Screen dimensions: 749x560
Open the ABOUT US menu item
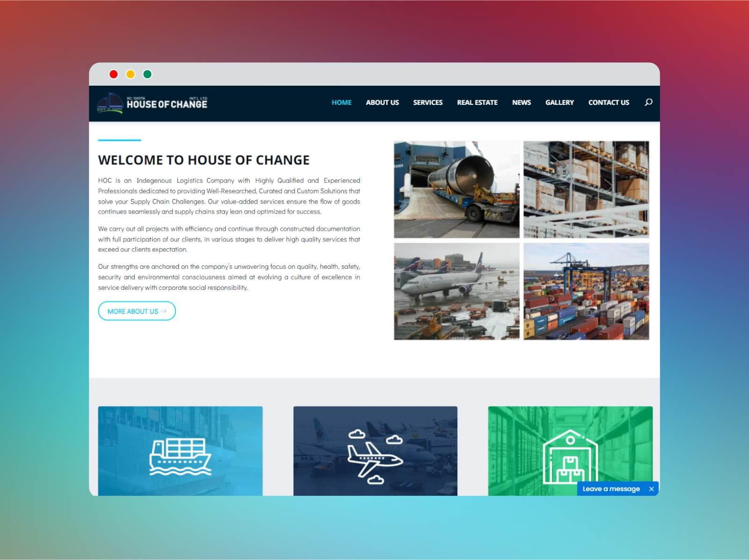click(x=382, y=103)
